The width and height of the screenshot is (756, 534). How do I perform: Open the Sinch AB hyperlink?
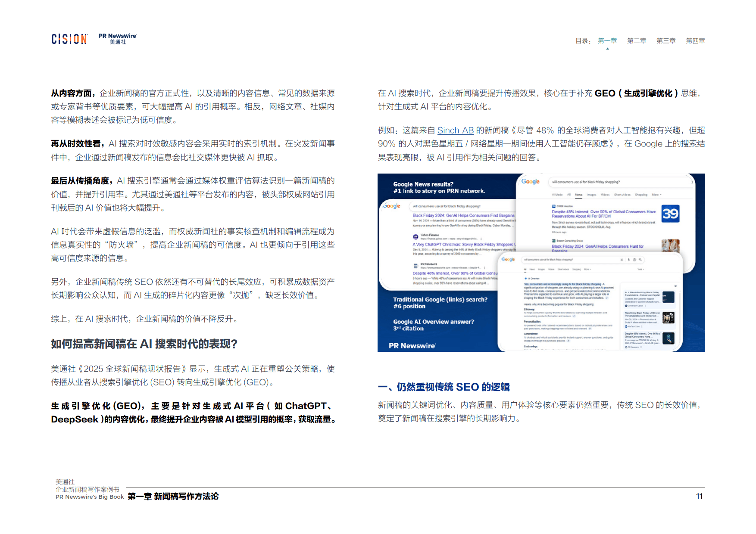(x=456, y=130)
